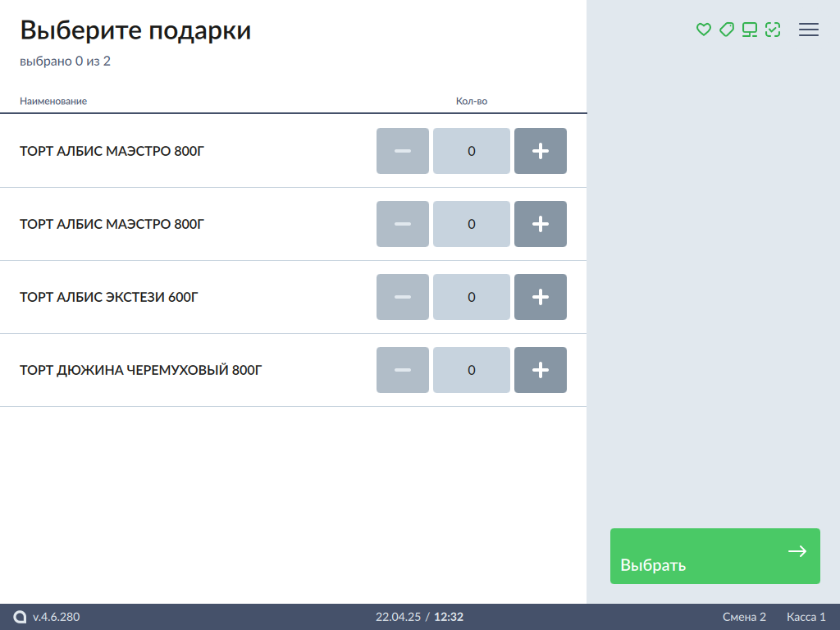Screen dimensions: 840x630
Task: Add one of the first ТОРТ АЛБИС МАЭСТРО
Action: (x=540, y=151)
